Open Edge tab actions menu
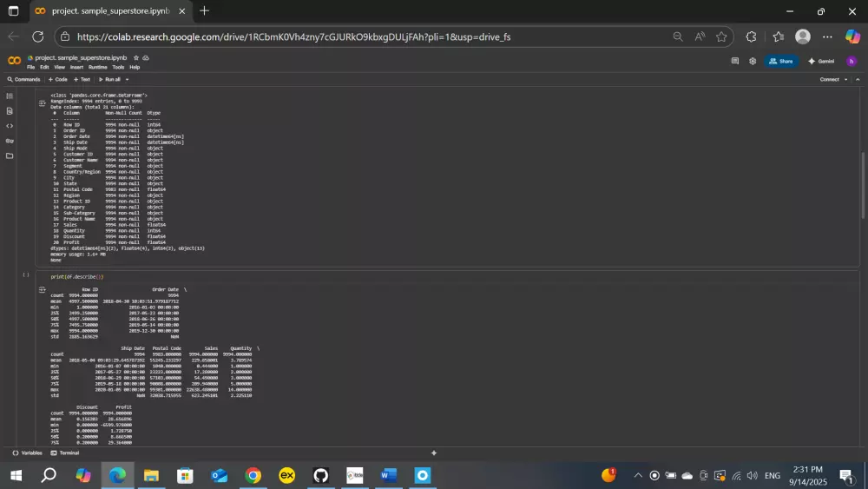This screenshot has height=489, width=868. [13, 10]
